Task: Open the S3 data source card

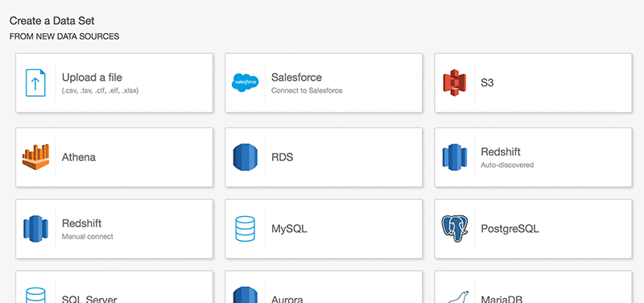Action: pyautogui.click(x=533, y=83)
